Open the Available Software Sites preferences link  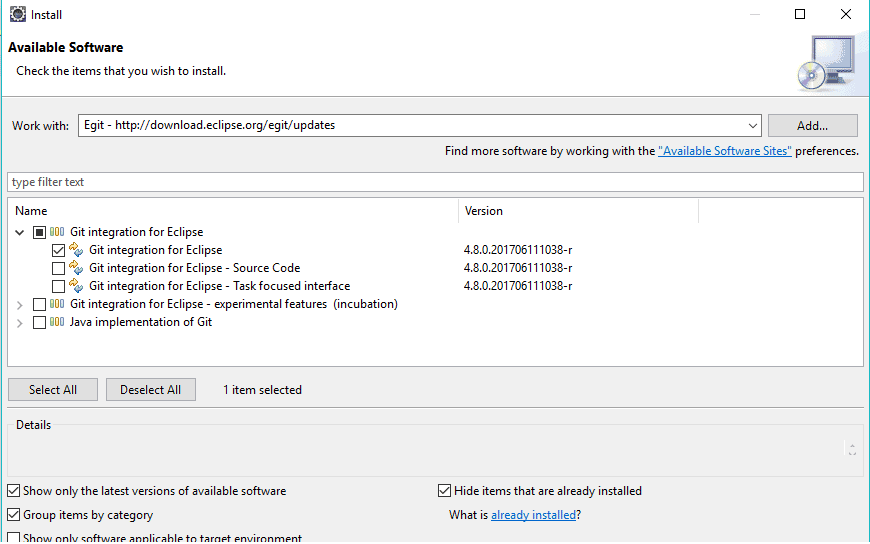click(725, 151)
